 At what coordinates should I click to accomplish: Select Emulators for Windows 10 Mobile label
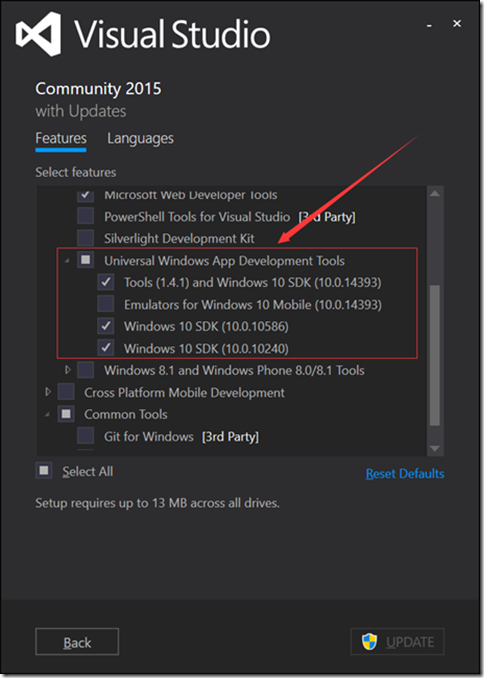pos(253,305)
